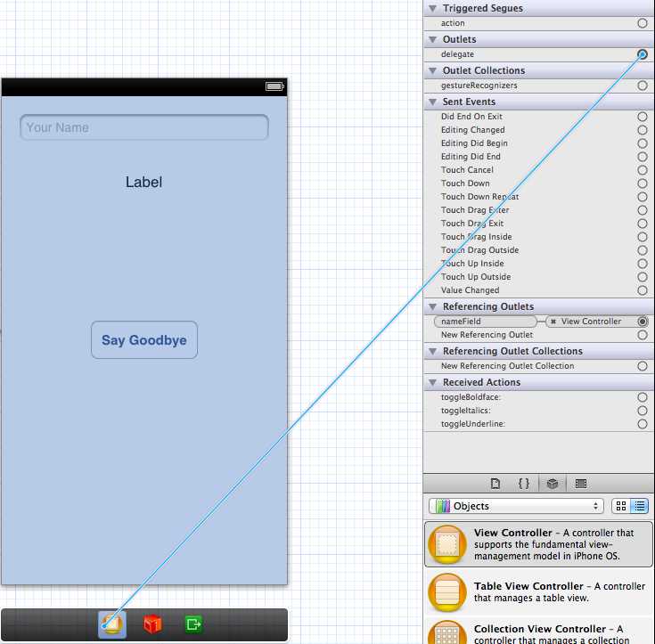Click the Value Changed connection circle

point(643,290)
